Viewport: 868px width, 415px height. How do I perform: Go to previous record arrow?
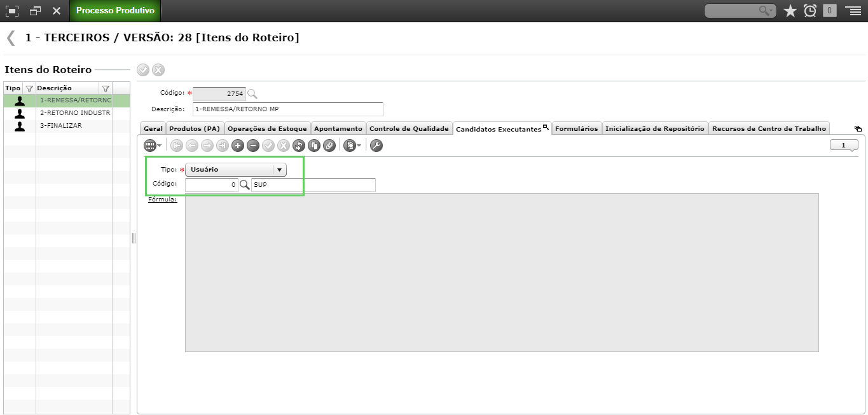(192, 146)
